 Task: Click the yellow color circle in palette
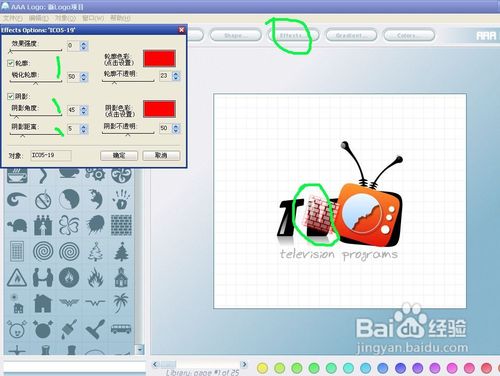pyautogui.click(x=263, y=368)
